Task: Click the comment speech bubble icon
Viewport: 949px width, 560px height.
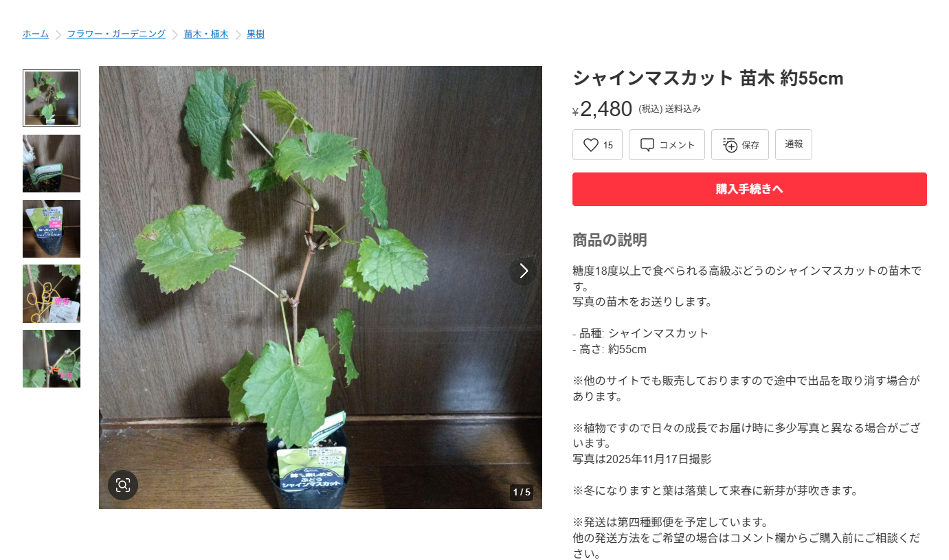Action: coord(647,145)
